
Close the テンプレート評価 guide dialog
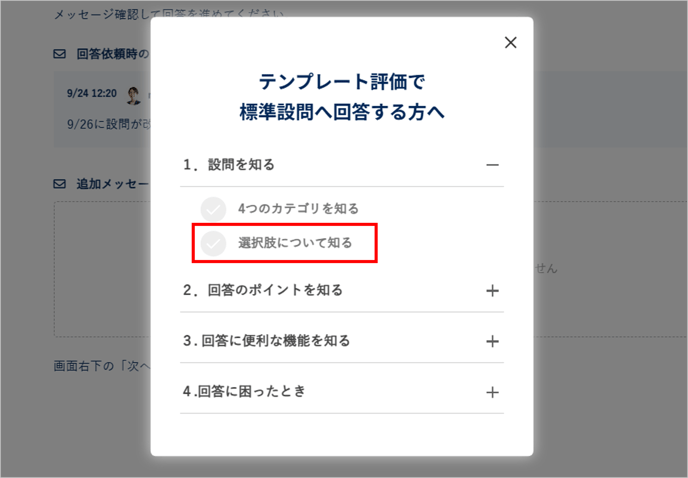(511, 42)
